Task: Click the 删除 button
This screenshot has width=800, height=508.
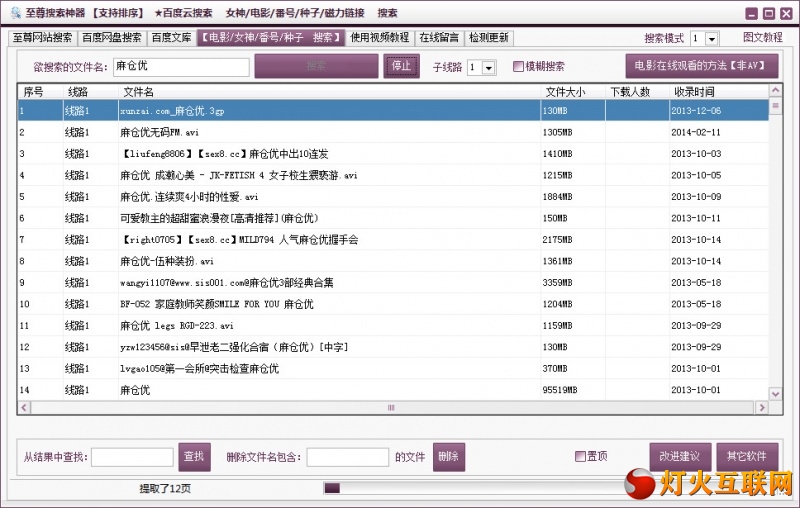Action: [448, 456]
